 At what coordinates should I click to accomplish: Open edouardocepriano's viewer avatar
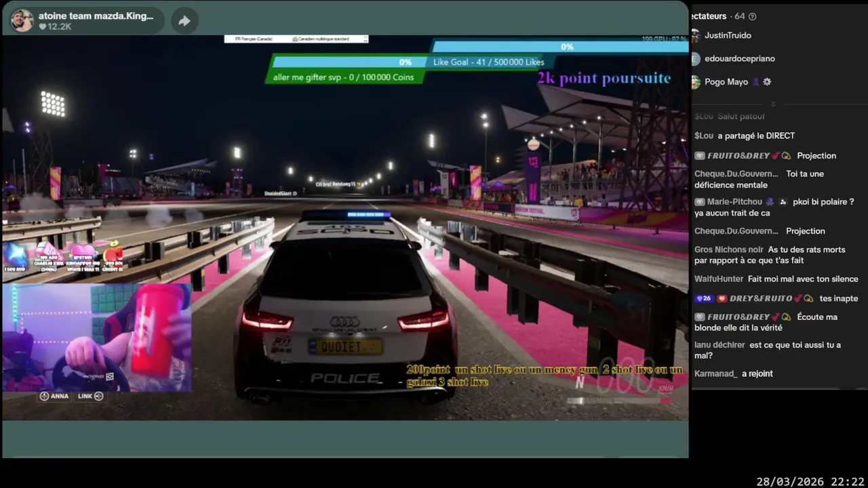coord(695,58)
